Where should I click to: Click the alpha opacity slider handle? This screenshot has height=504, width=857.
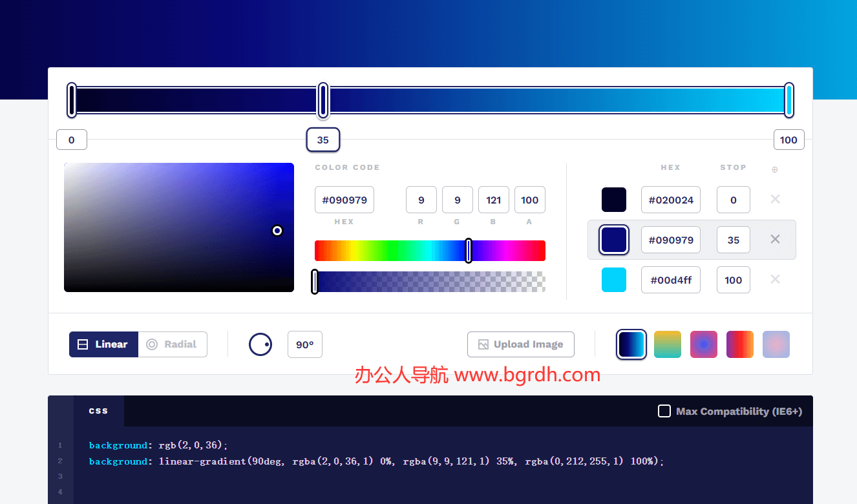point(315,282)
